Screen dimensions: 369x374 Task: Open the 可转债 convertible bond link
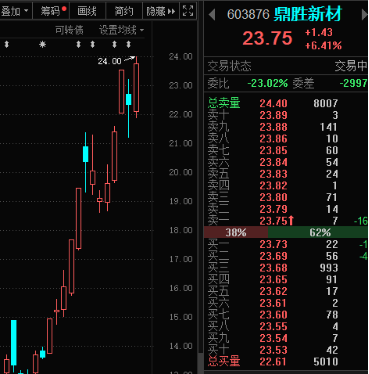tap(69, 30)
